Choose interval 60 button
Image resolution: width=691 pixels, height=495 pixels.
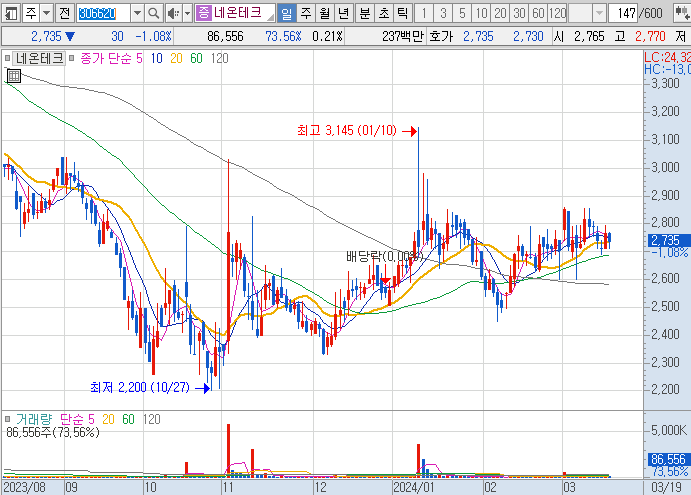[x=538, y=13]
